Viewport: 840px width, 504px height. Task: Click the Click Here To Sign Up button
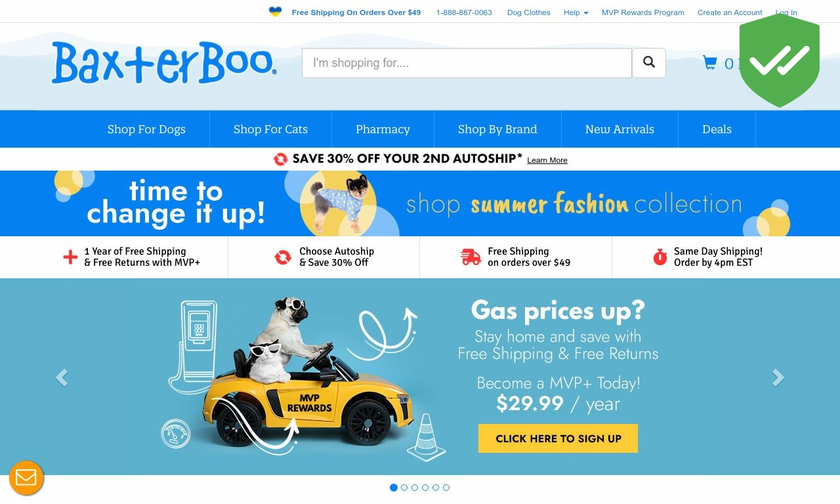click(x=558, y=438)
